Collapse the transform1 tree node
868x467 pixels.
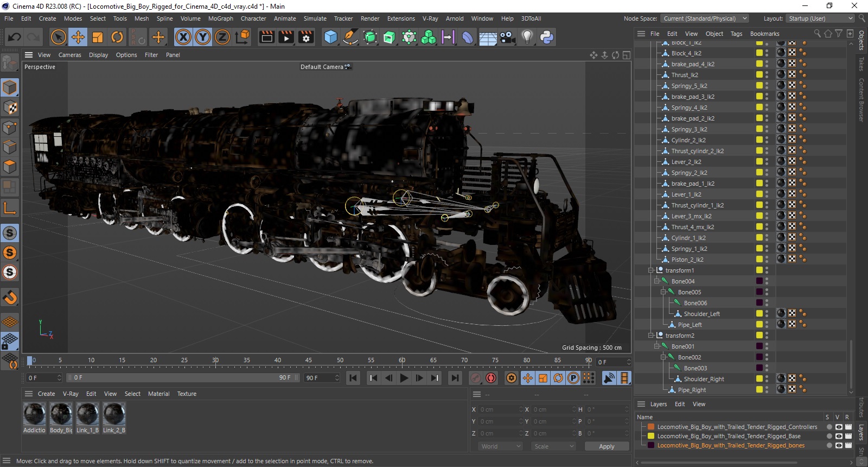pyautogui.click(x=650, y=270)
